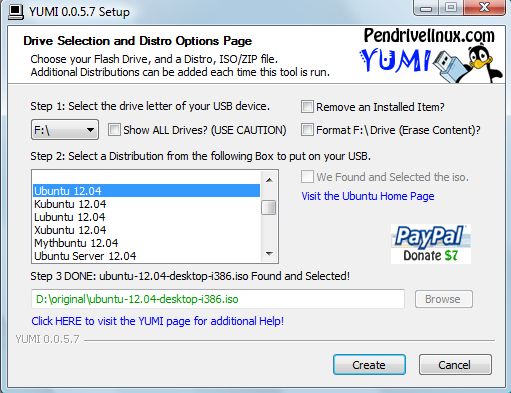The height and width of the screenshot is (393, 511).
Task: Click the list scrollbar down arrow
Action: [269, 254]
